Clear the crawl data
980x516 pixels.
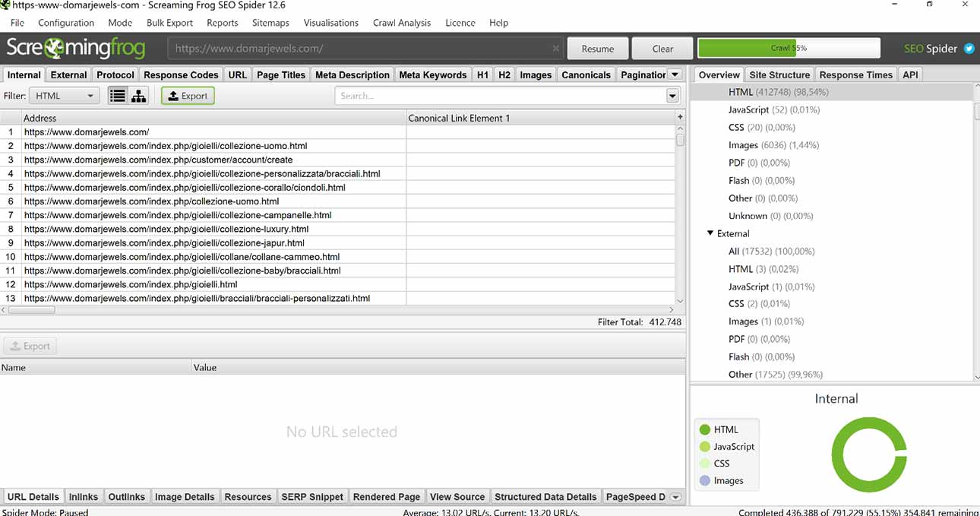pyautogui.click(x=662, y=49)
